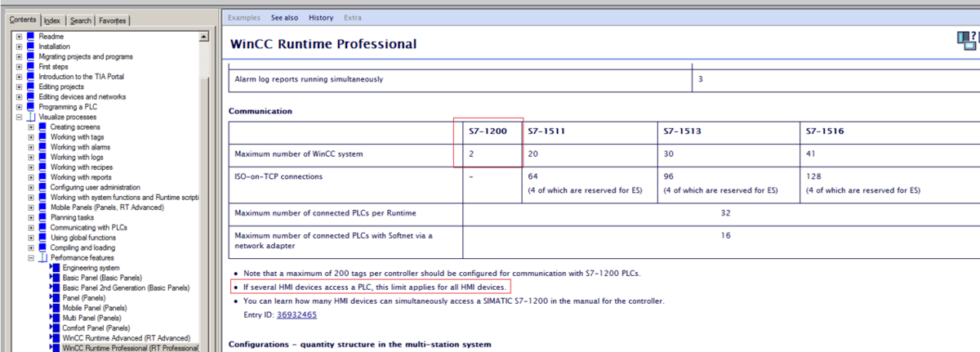Switch to the Contents tab
The height and width of the screenshot is (352, 980).
23,20
